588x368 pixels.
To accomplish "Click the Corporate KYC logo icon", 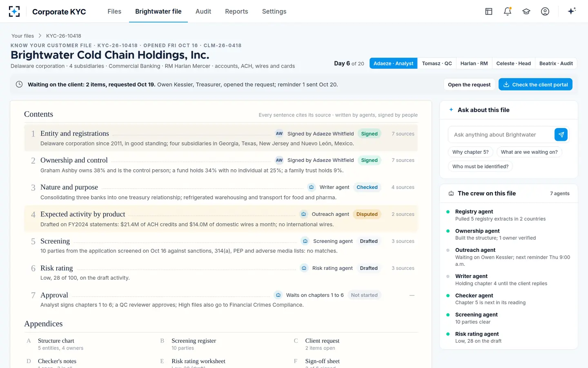I will tap(14, 11).
